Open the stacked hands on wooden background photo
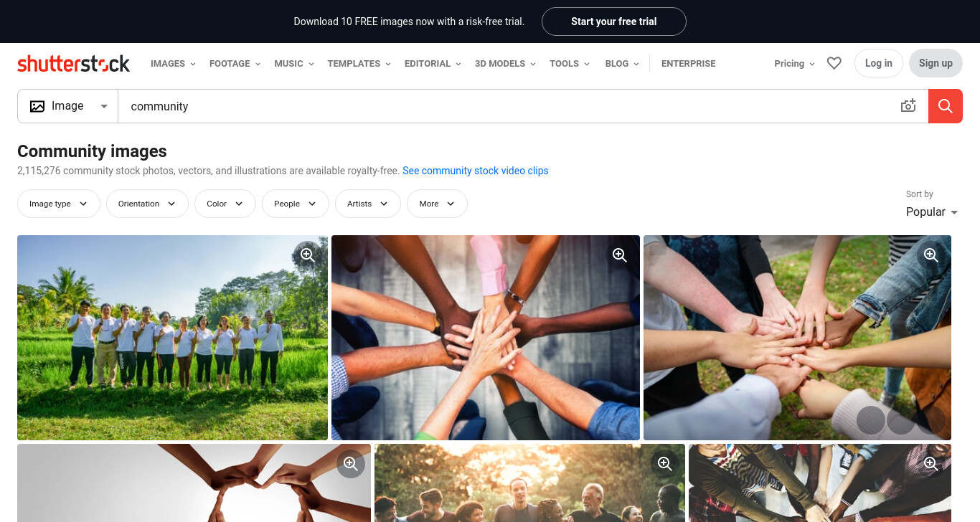The height and width of the screenshot is (522, 980). click(486, 338)
